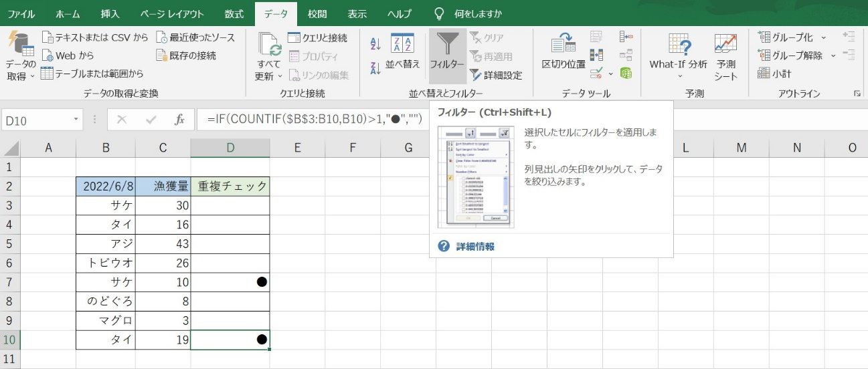The image size is (868, 369).
Task: Click the すべて更新 refresh-all icon
Action: [x=269, y=45]
